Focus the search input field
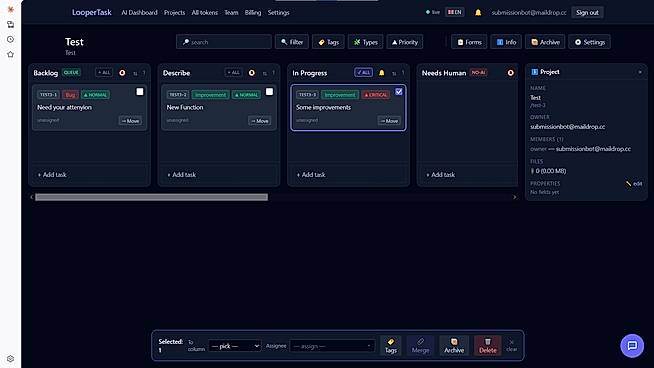 point(224,42)
